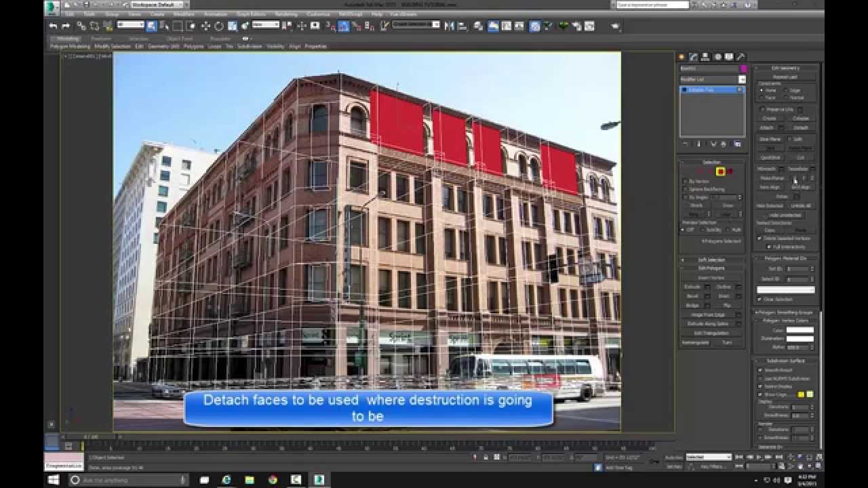
Task: Select SubObj preview selection radio
Action: tap(703, 230)
